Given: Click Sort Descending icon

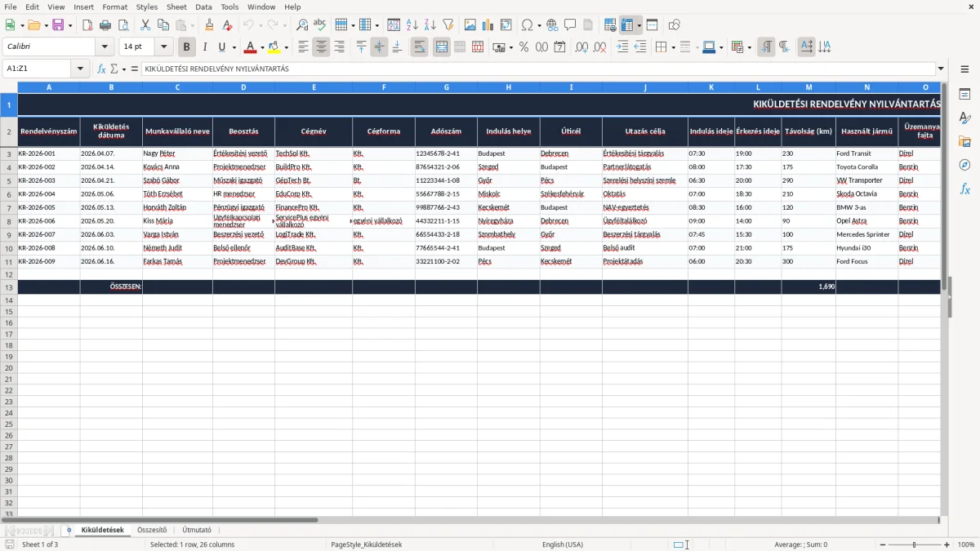Looking at the screenshot, I should click(430, 25).
